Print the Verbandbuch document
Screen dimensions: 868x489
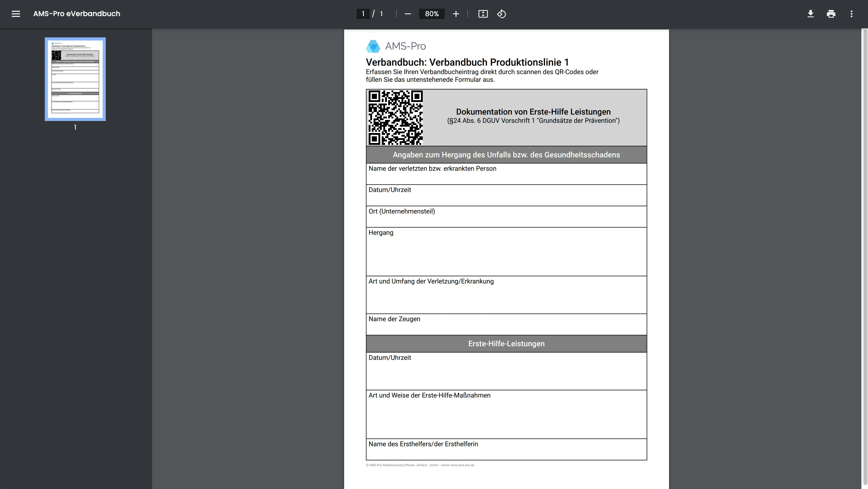tap(831, 14)
